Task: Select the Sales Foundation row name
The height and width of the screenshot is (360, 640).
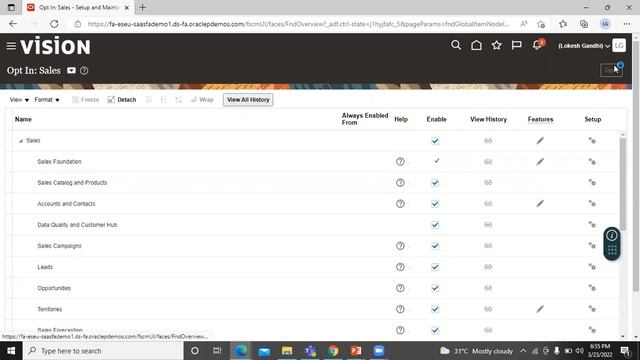Action: (59, 162)
